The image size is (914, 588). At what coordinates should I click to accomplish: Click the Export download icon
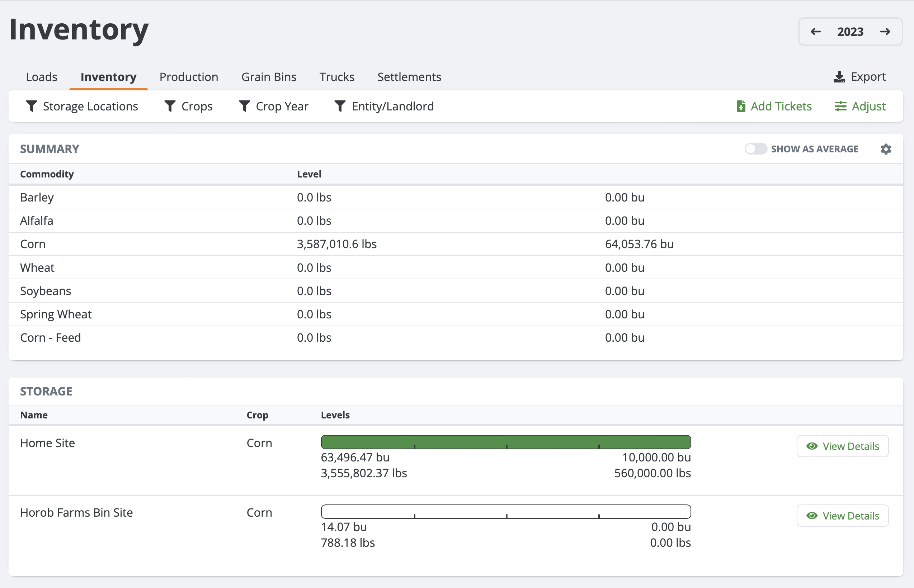839,77
